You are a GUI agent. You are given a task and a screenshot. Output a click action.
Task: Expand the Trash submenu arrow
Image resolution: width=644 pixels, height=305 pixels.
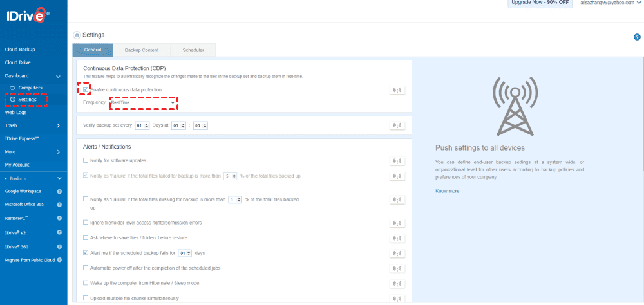(x=58, y=125)
